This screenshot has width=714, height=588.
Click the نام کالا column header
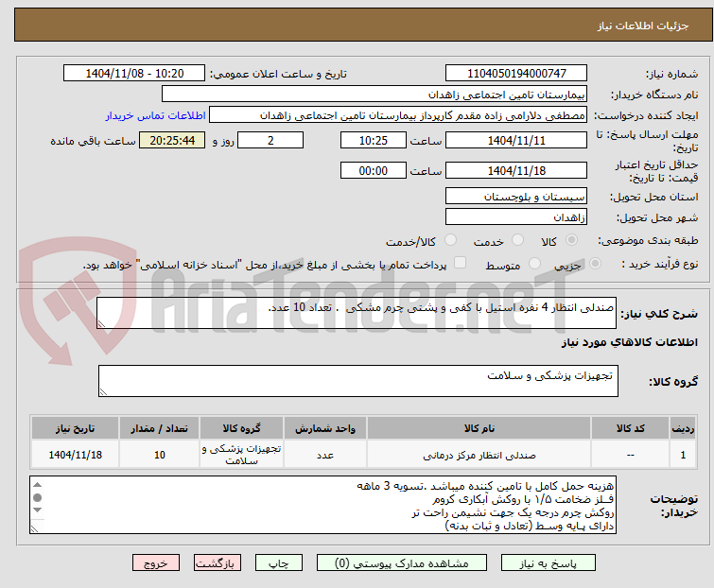point(479,428)
